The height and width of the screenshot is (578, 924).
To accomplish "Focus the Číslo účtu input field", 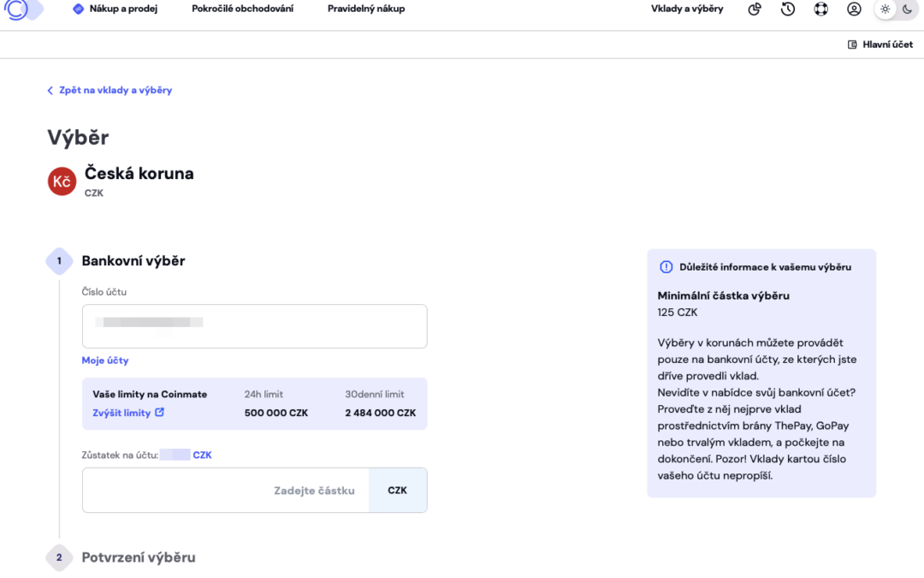I will pyautogui.click(x=255, y=326).
